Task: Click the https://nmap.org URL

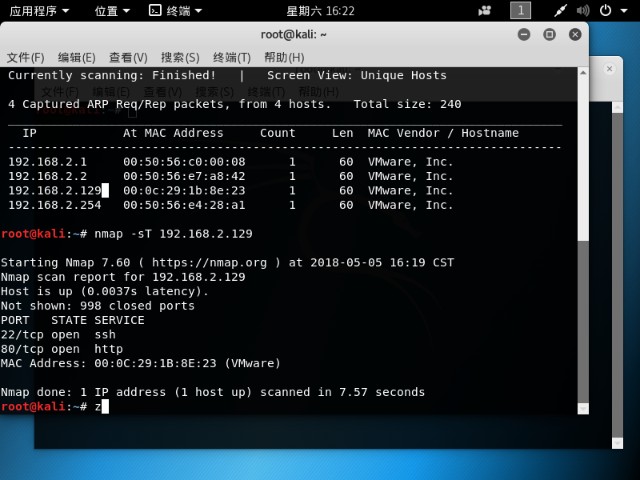Action: 209,262
